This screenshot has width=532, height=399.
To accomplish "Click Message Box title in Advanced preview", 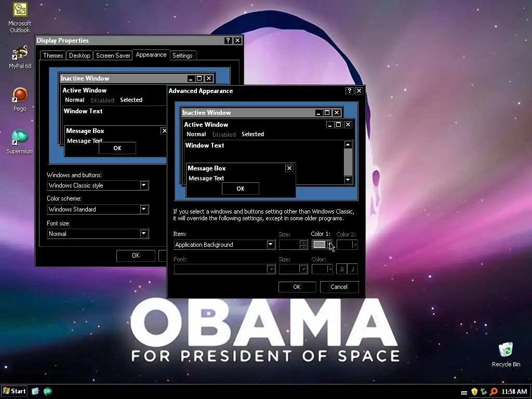I will pyautogui.click(x=207, y=168).
